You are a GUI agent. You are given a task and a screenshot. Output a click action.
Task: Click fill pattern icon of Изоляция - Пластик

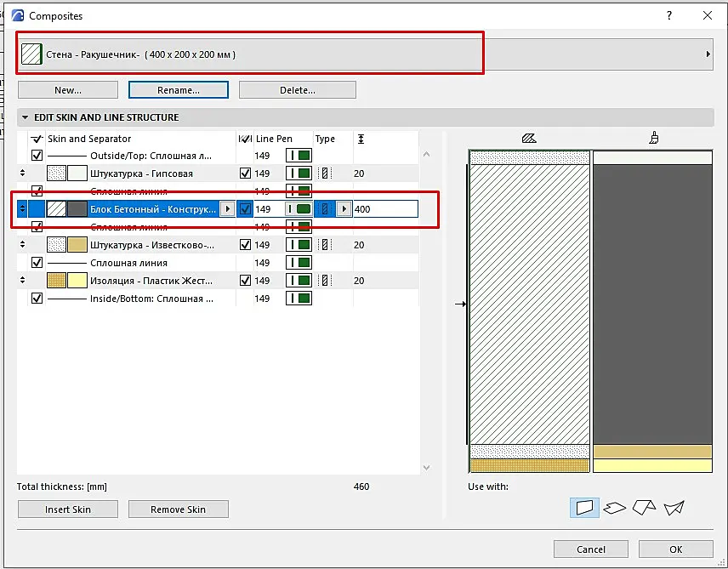57,281
